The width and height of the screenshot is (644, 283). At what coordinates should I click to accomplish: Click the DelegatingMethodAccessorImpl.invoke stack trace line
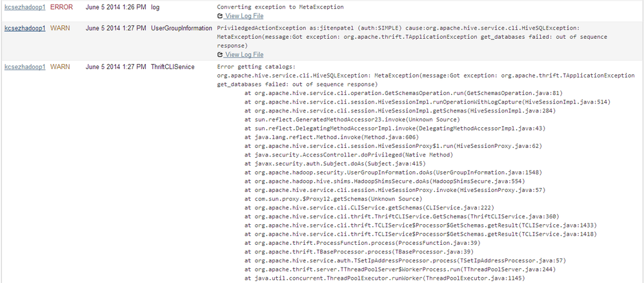coord(394,129)
